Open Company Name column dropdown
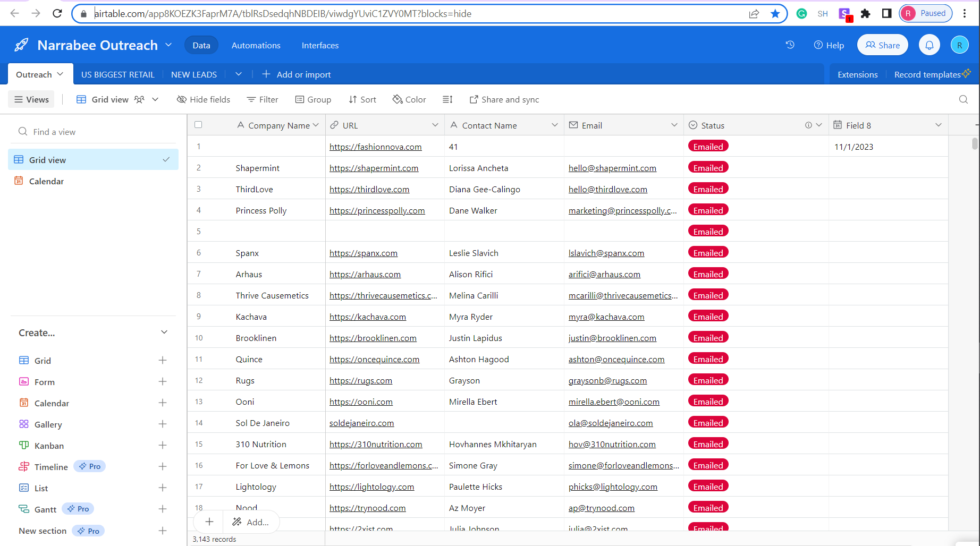The width and height of the screenshot is (980, 546). point(316,125)
